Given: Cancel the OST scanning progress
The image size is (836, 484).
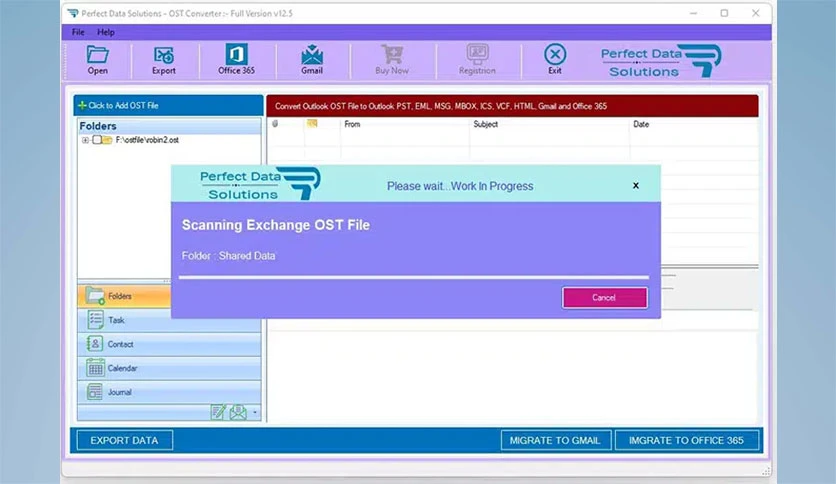Looking at the screenshot, I should pos(605,297).
